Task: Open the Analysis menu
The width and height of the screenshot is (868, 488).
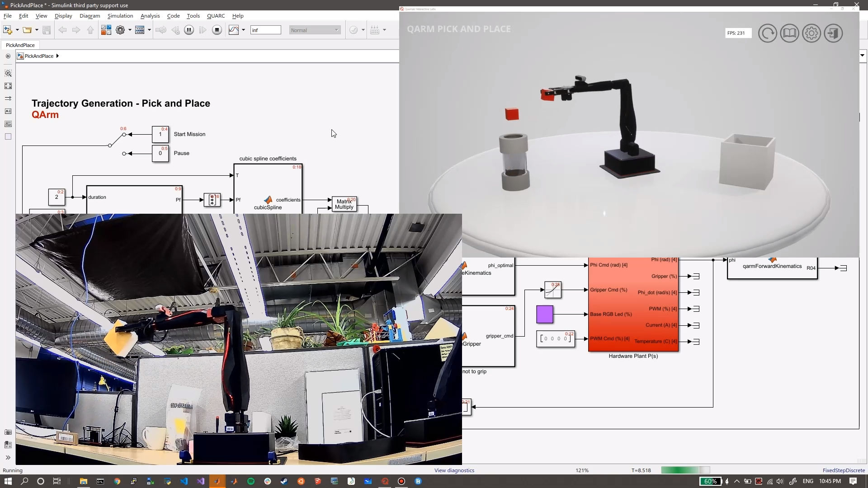Action: pos(150,15)
